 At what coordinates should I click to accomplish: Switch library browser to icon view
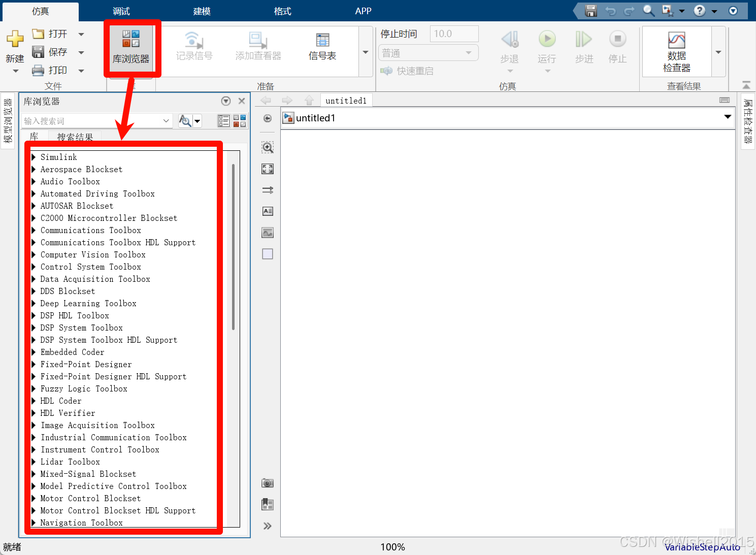pos(240,121)
